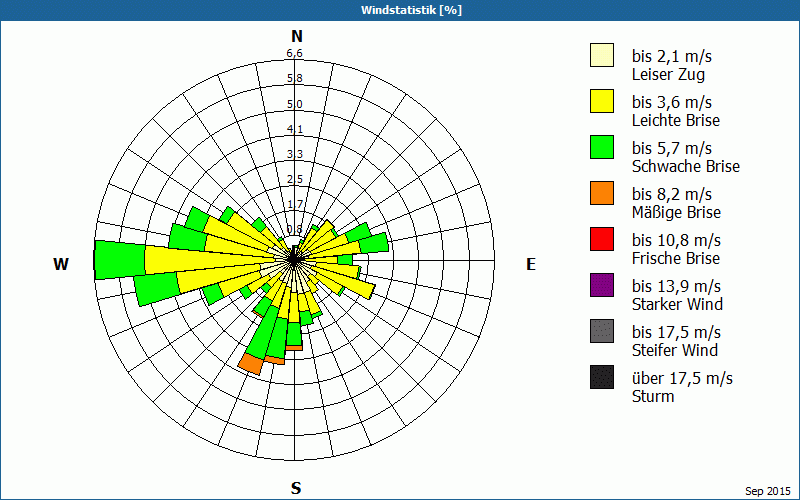The image size is (800, 500).
Task: Click the 'bis 2,1 m/s' text
Action: tap(671, 56)
